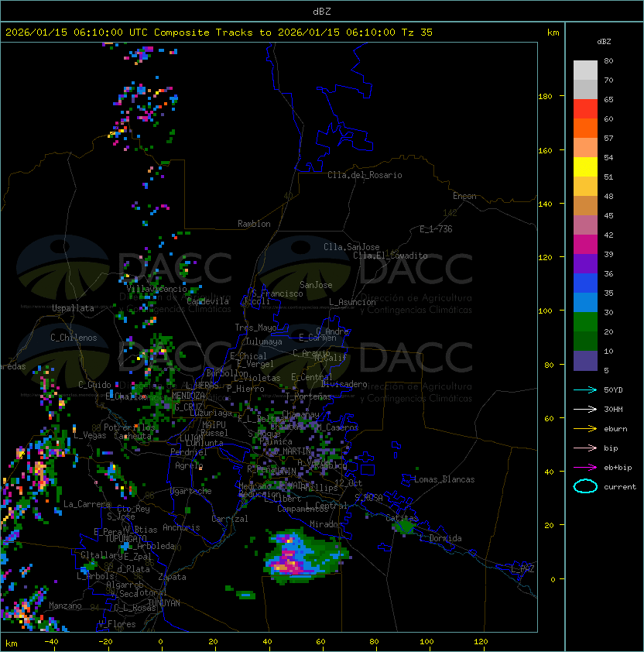This screenshot has height=652, width=644.
Task: Click the 'L_Asuncion' map label
Action: point(352,302)
